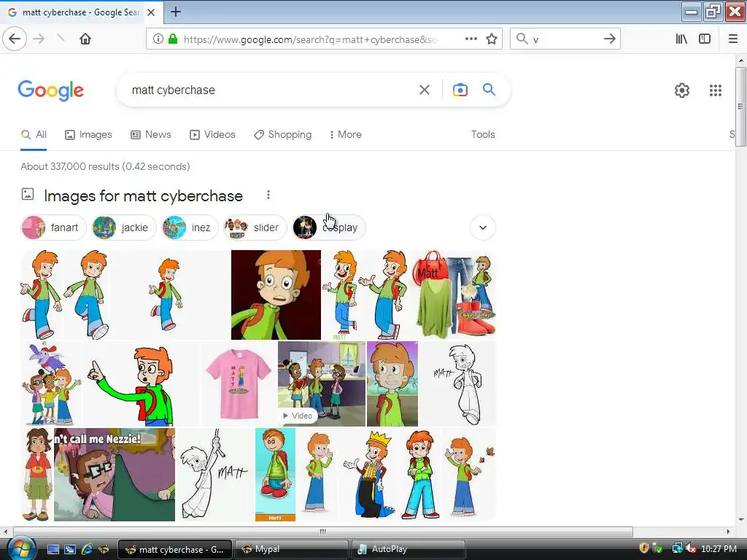Click the browser search box magnifier icon
Viewport: 747px width, 560px height.
522,39
